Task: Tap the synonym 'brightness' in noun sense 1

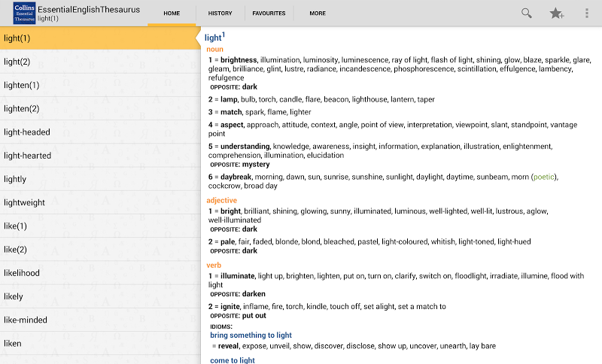Action: (x=239, y=60)
